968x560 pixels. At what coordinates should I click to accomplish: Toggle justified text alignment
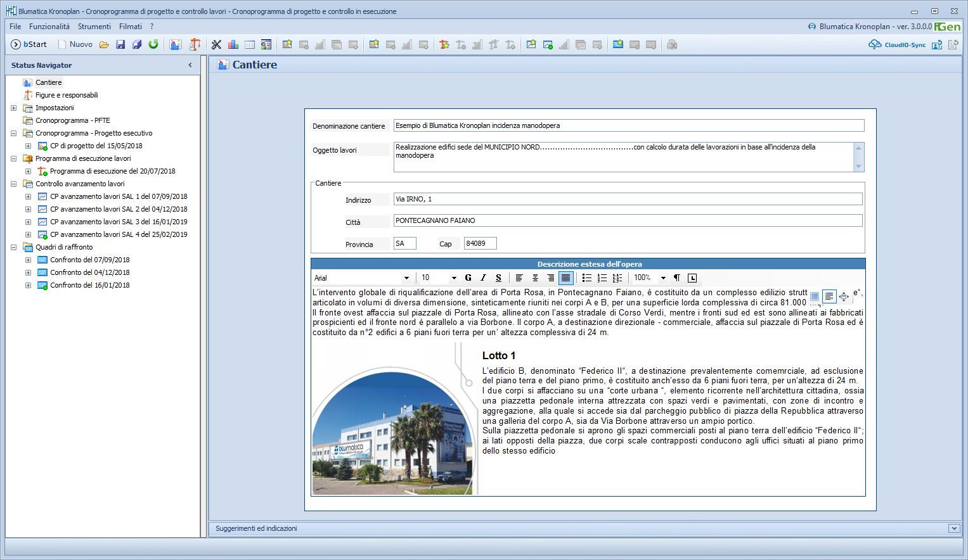tap(566, 278)
